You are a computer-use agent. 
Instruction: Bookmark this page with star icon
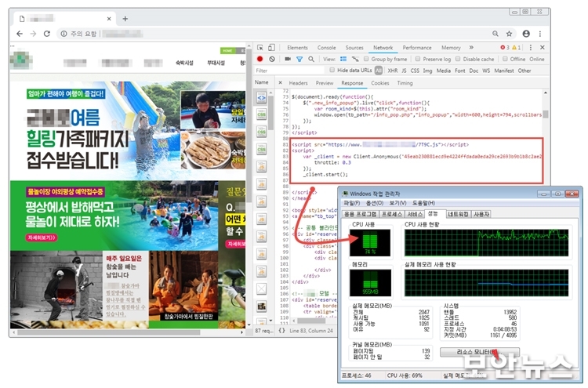click(509, 34)
